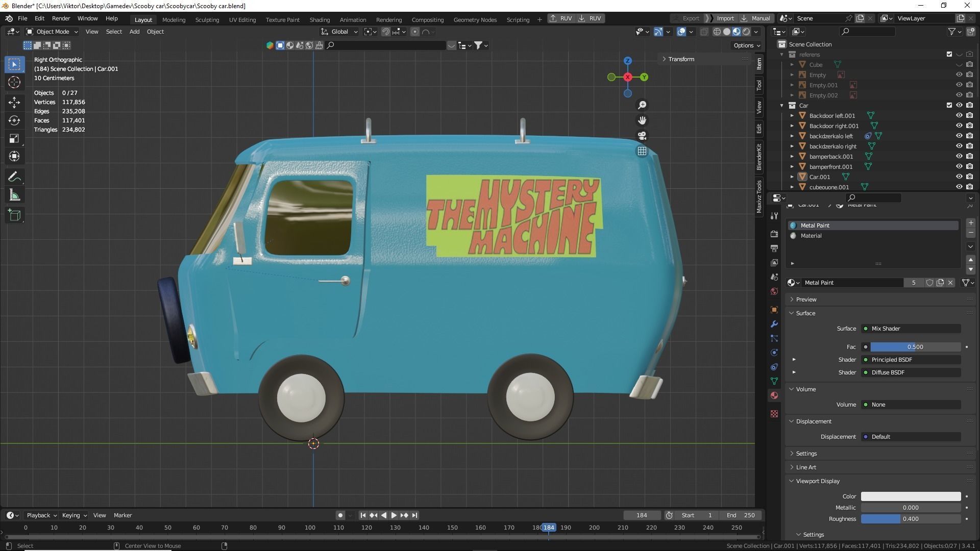Select the Metal Paint material slot
The width and height of the screenshot is (980, 551).
pos(873,226)
